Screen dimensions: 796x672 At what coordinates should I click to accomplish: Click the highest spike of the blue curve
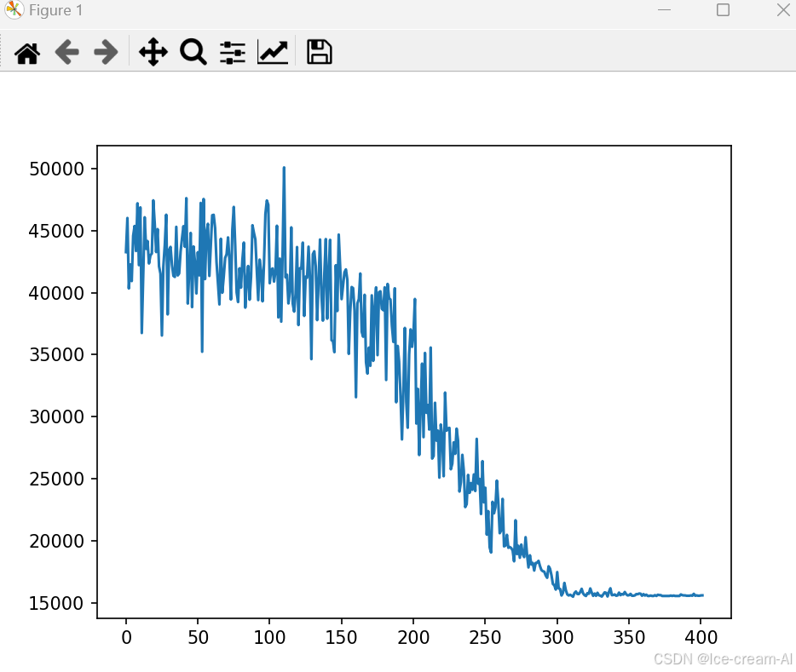click(x=284, y=169)
